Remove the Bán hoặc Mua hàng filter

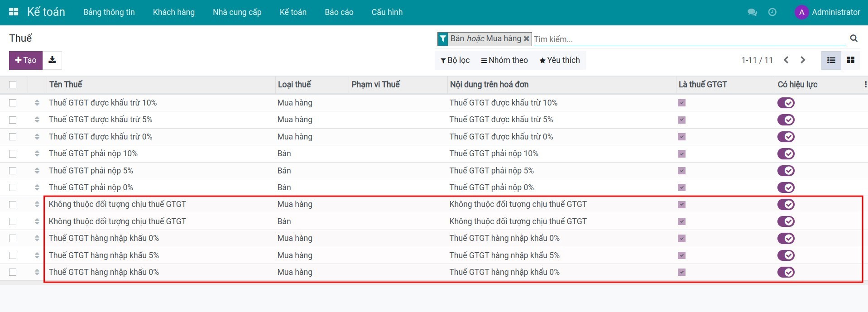(526, 39)
